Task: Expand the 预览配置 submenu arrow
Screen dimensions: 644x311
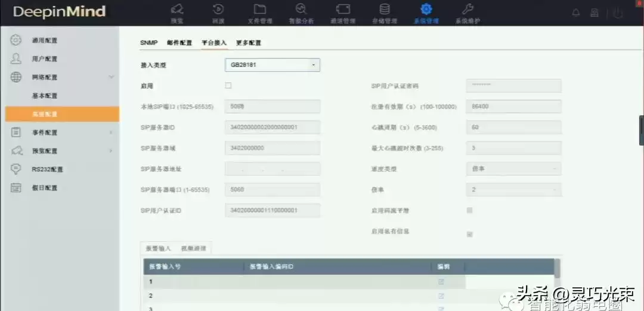Action: pos(111,151)
